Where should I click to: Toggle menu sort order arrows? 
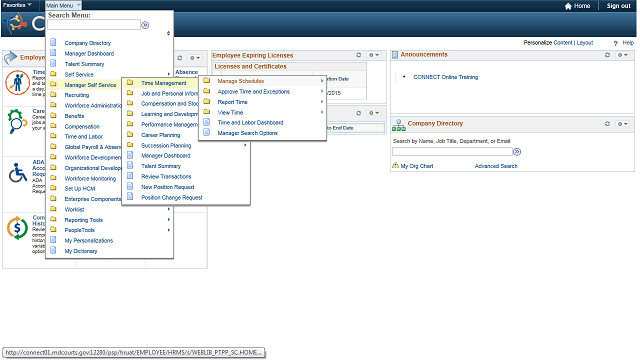pos(168,33)
